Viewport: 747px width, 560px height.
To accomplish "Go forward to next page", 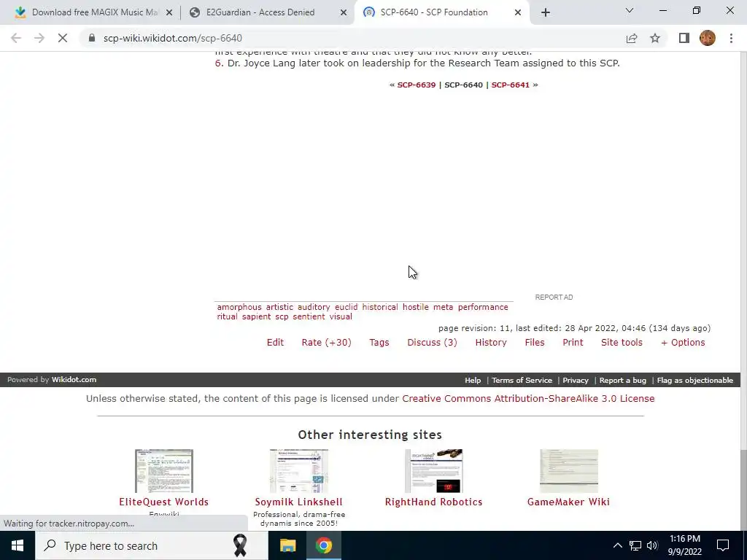I will coord(39,38).
